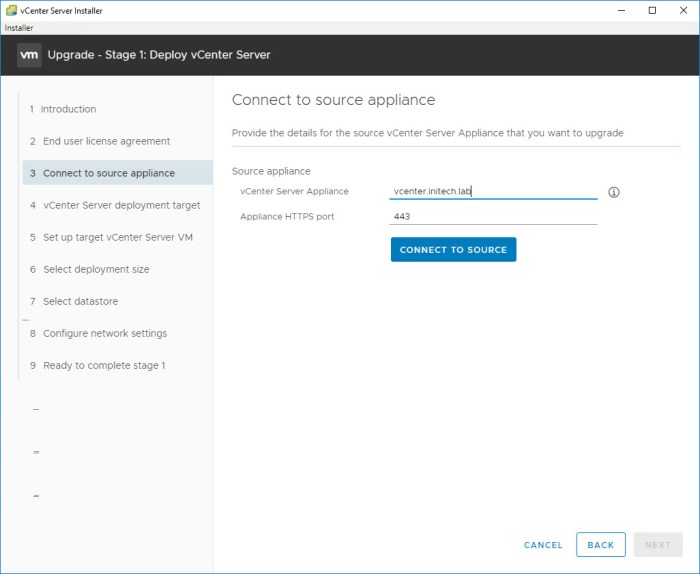The width and height of the screenshot is (700, 574).
Task: Select Set up target vCenter Server VM
Action: click(119, 237)
